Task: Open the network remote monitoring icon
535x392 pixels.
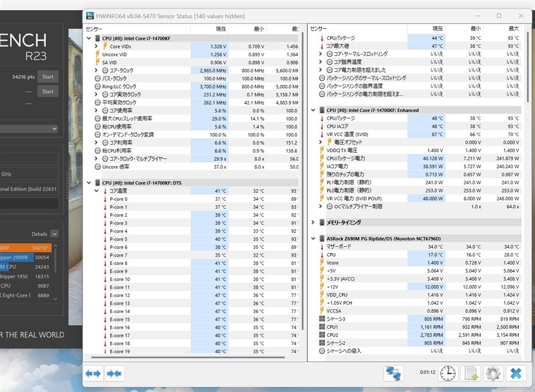Action: click(393, 374)
